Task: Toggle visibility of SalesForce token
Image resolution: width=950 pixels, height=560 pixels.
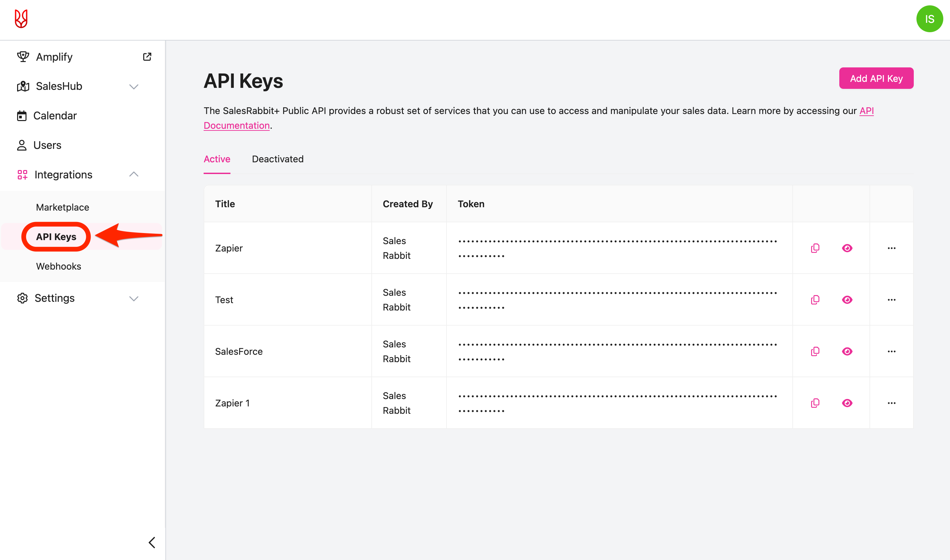Action: (x=847, y=351)
